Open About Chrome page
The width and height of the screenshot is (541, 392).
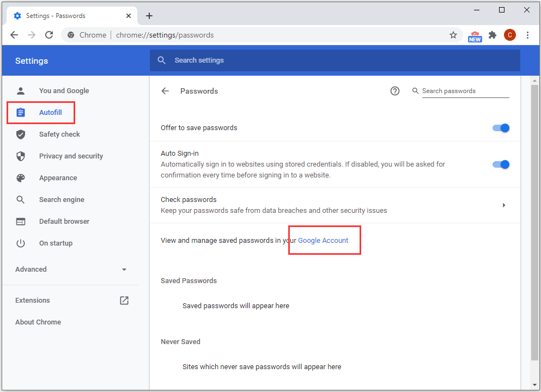click(x=38, y=322)
